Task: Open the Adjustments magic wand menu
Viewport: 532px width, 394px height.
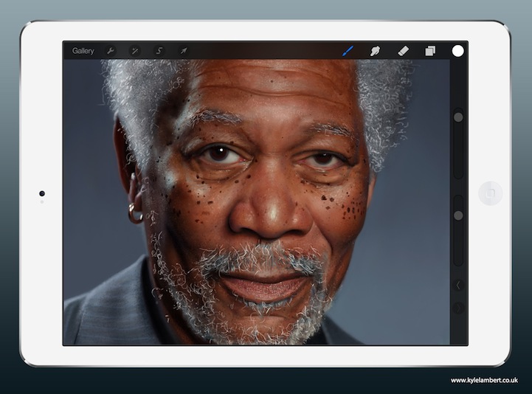Action: point(134,51)
